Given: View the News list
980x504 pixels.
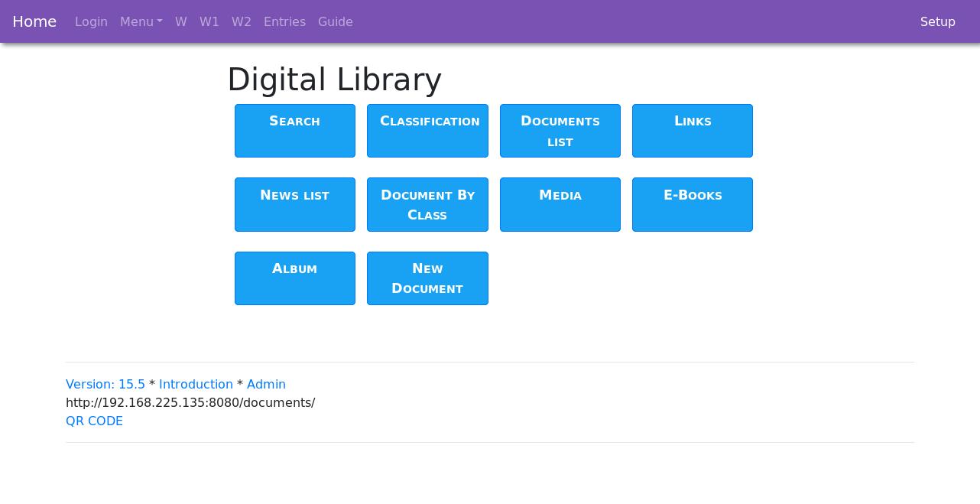Looking at the screenshot, I should (294, 204).
